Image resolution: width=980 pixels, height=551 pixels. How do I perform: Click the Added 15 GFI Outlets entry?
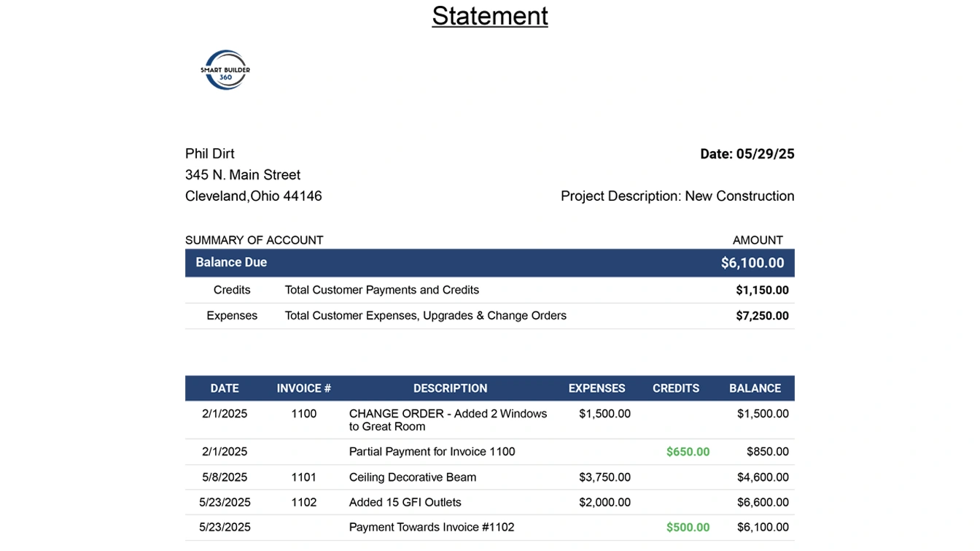(x=405, y=502)
